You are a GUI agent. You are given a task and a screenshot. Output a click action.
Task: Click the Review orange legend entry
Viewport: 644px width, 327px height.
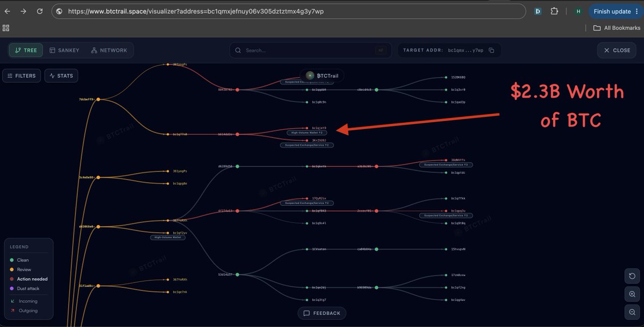point(20,270)
